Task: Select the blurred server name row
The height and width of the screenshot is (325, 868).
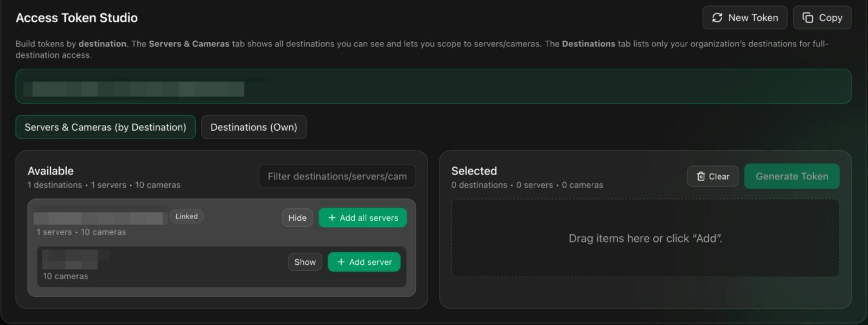Action: coord(71,259)
